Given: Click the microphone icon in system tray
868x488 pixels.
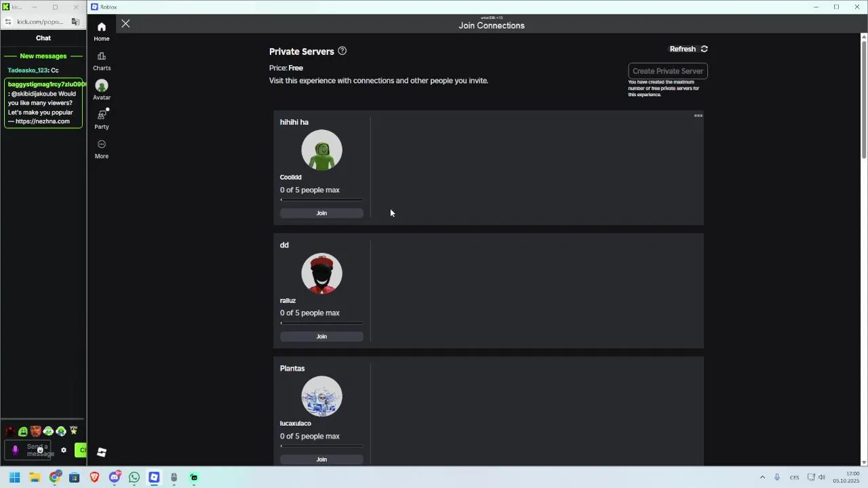Looking at the screenshot, I should [x=777, y=478].
